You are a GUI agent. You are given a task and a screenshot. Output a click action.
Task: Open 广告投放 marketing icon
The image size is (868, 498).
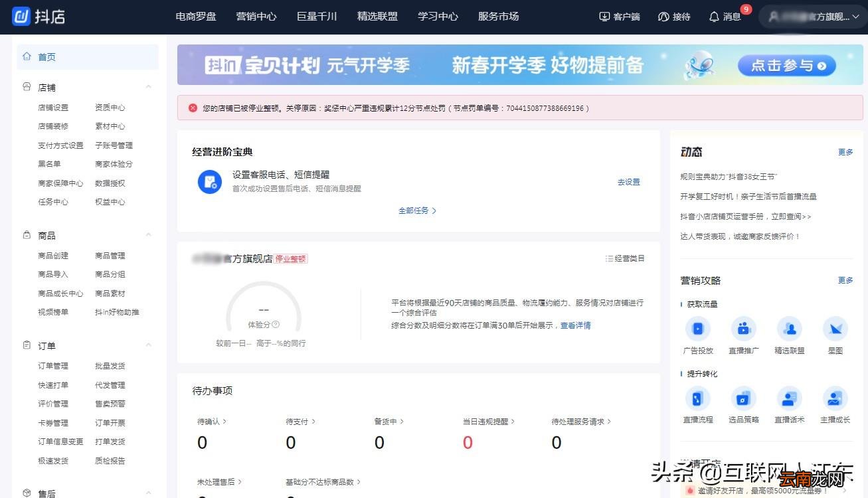[x=698, y=329]
